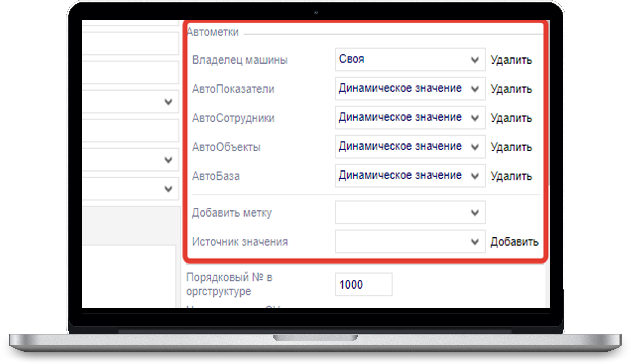Open the АвтоСотрудники value dropdown

[x=410, y=118]
